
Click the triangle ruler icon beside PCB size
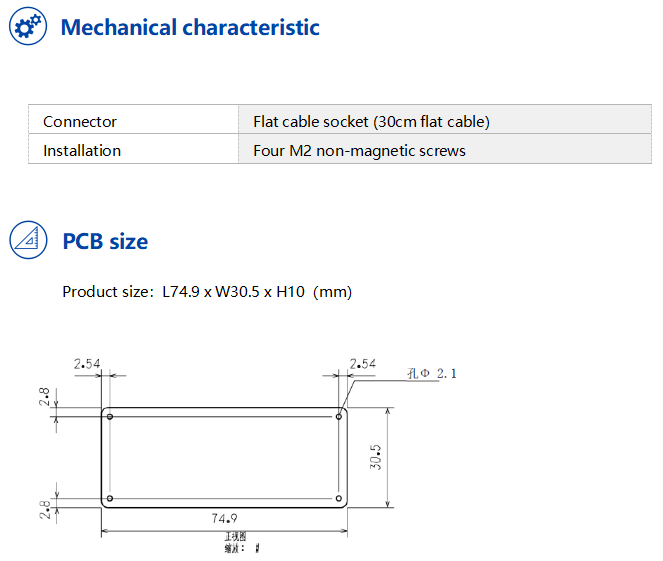pos(27,241)
